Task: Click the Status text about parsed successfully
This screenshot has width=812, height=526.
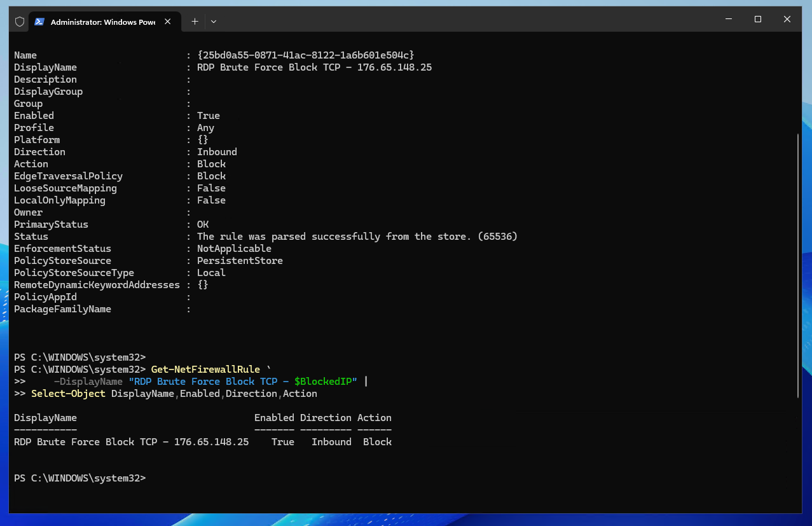Action: pyautogui.click(x=357, y=237)
